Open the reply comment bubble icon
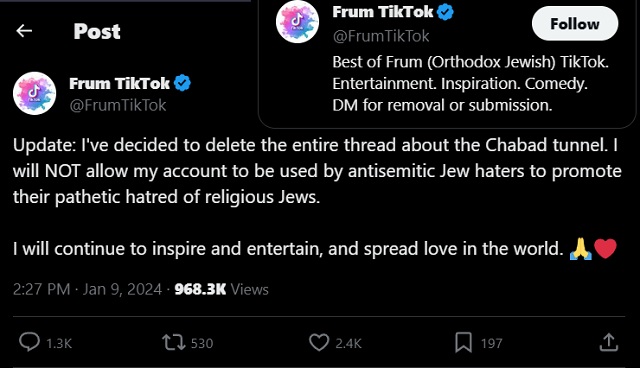Image resolution: width=640 pixels, height=368 pixels. pyautogui.click(x=29, y=342)
